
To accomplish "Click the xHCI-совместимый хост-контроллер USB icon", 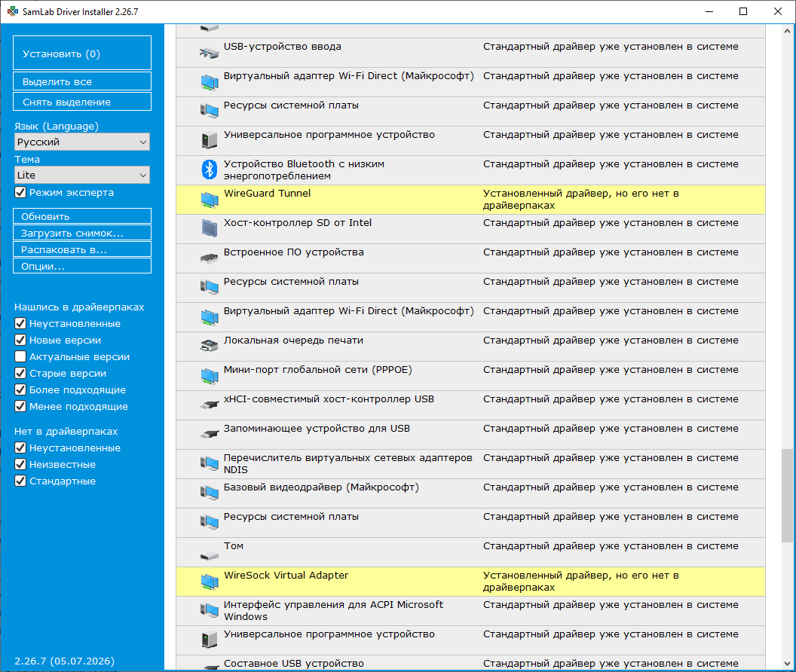I will [x=209, y=405].
